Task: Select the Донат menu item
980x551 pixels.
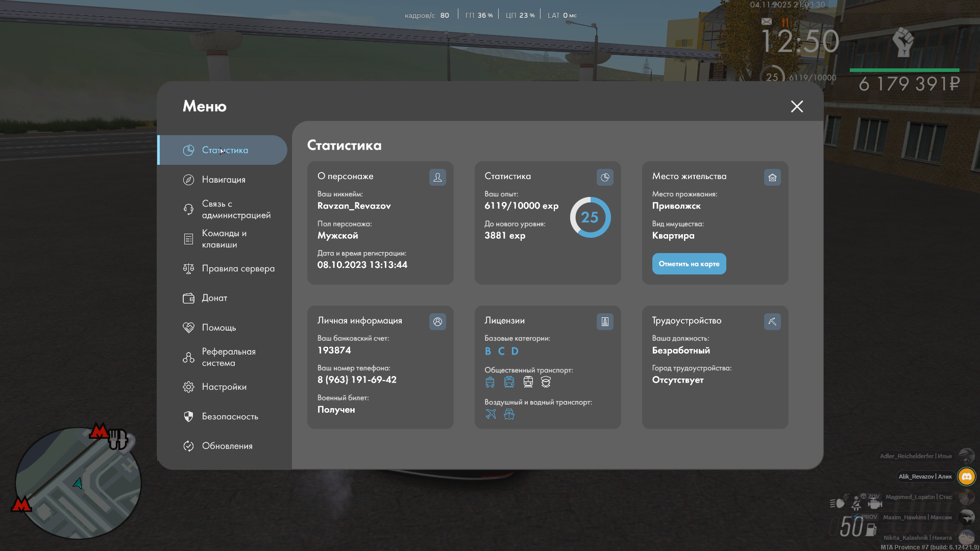Action: (x=214, y=298)
